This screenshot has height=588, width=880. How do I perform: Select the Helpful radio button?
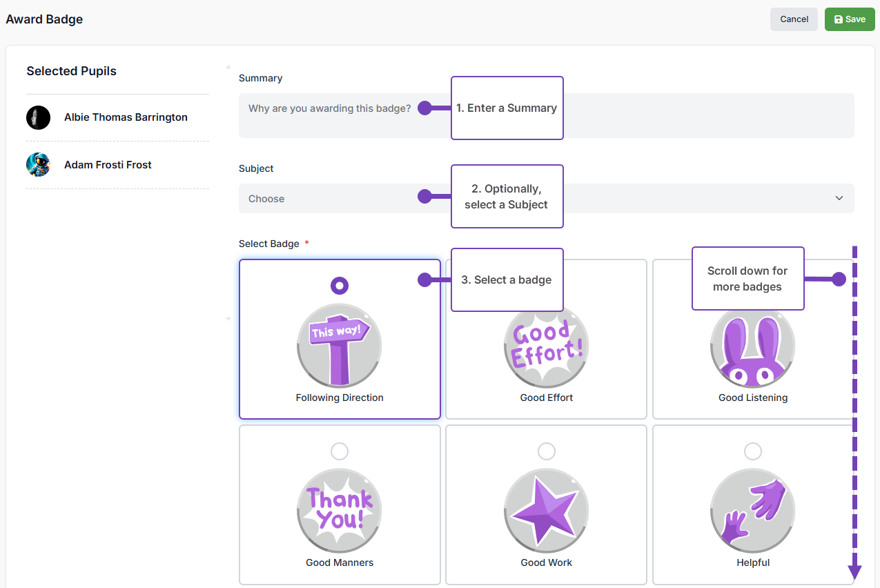pos(753,451)
